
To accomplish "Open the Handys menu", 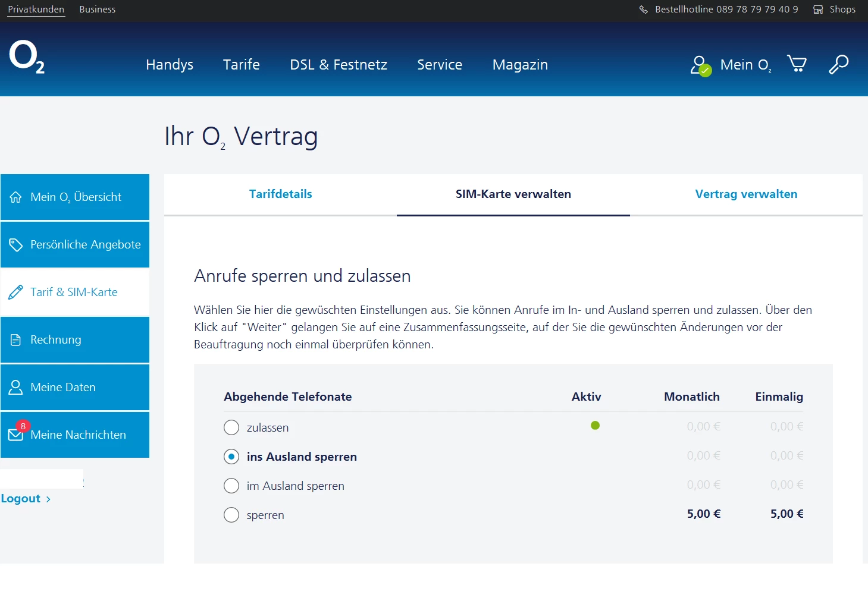I will click(x=170, y=65).
